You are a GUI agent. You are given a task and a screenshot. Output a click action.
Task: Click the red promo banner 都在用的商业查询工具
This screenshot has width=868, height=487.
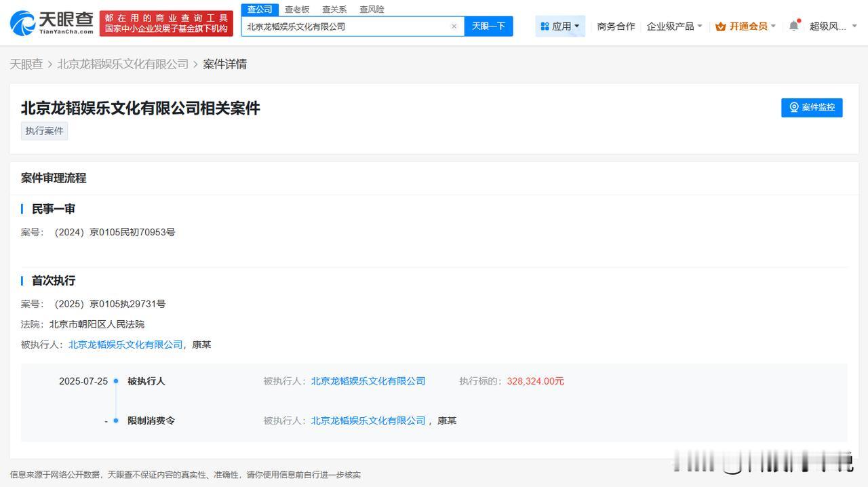pos(166,23)
